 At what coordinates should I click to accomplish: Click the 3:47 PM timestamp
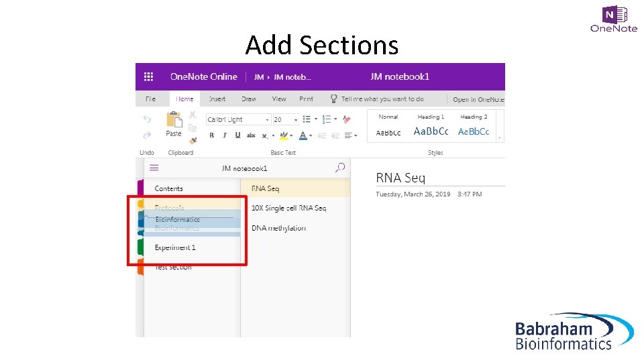[470, 194]
